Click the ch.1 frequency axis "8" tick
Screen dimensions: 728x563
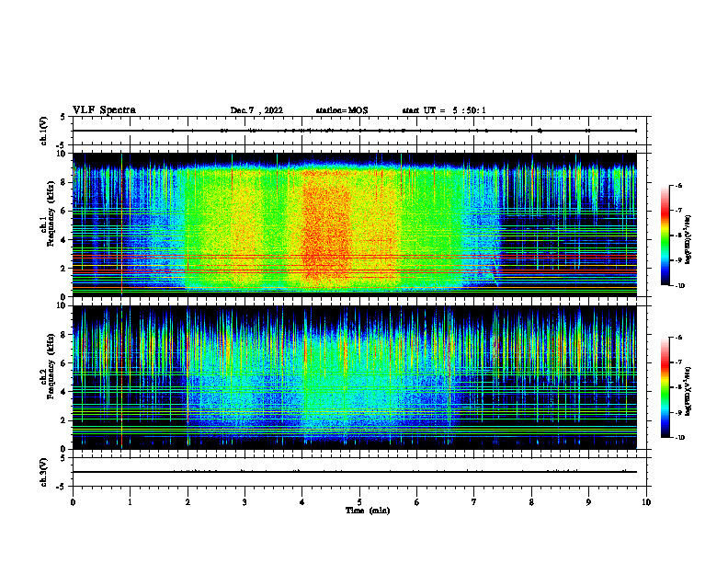click(x=64, y=182)
